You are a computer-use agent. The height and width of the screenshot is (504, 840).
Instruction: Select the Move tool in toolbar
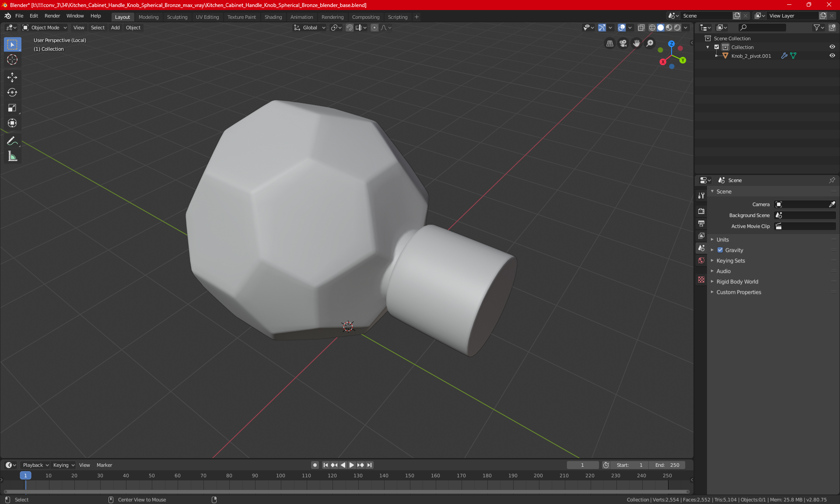(12, 77)
